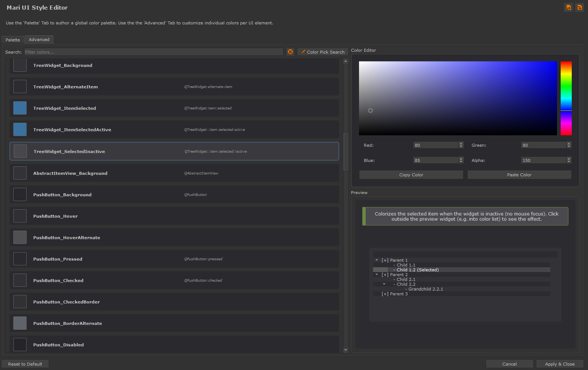Decrease the Alpha value with down arrow
This screenshot has height=370, width=588.
coord(569,162)
